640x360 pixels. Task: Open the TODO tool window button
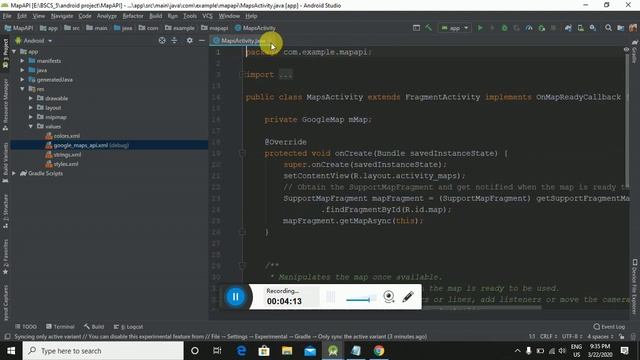pos(26,327)
